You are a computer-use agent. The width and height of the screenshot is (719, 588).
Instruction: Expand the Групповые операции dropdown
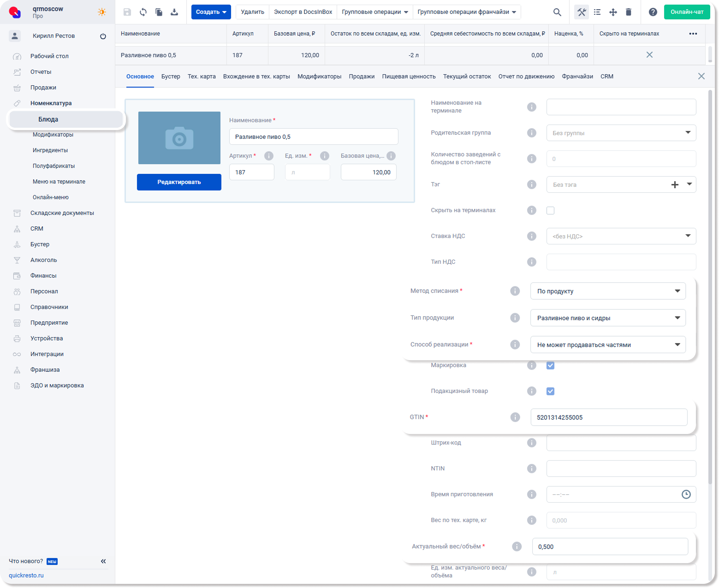pos(374,12)
